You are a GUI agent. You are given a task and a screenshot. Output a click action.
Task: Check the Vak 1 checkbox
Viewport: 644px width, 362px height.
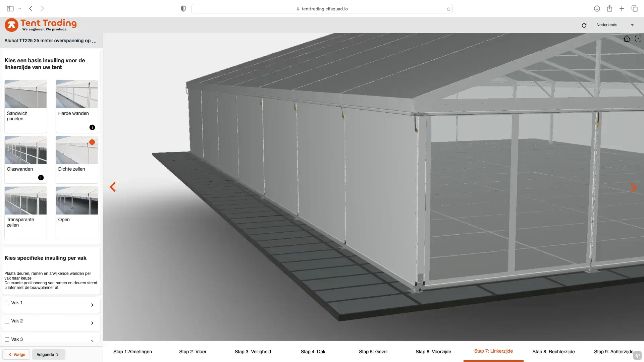(7, 303)
